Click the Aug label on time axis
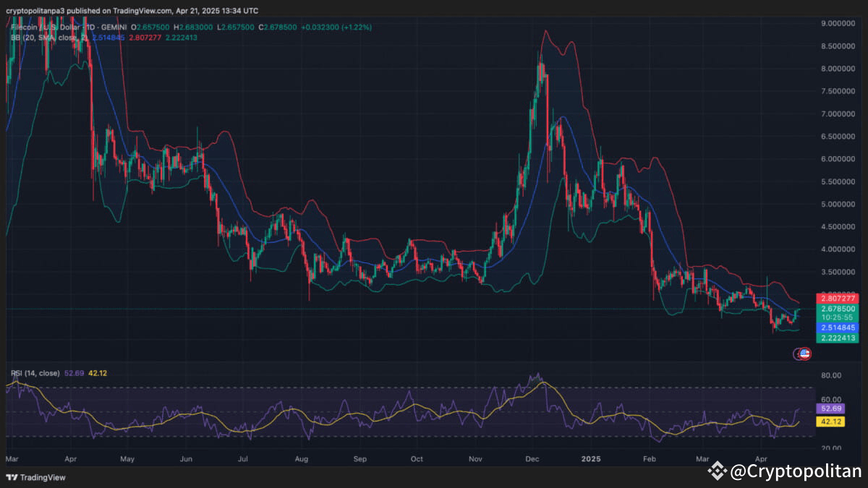Image resolution: width=868 pixels, height=488 pixels. tap(302, 459)
